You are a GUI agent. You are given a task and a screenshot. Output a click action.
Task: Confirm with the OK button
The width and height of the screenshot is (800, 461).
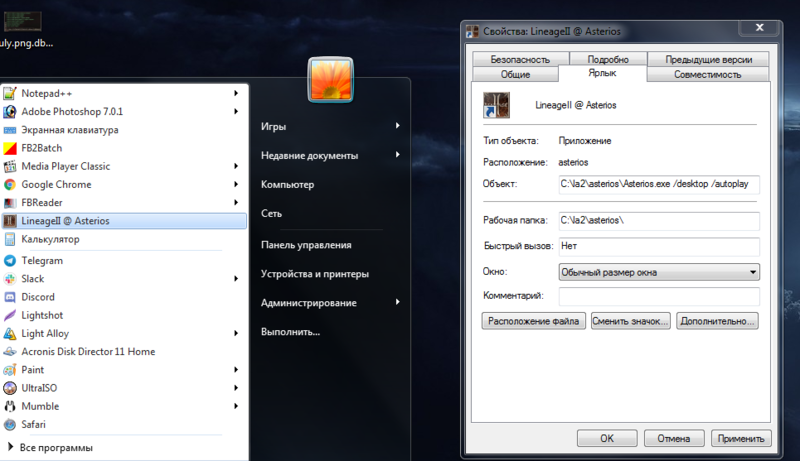607,439
